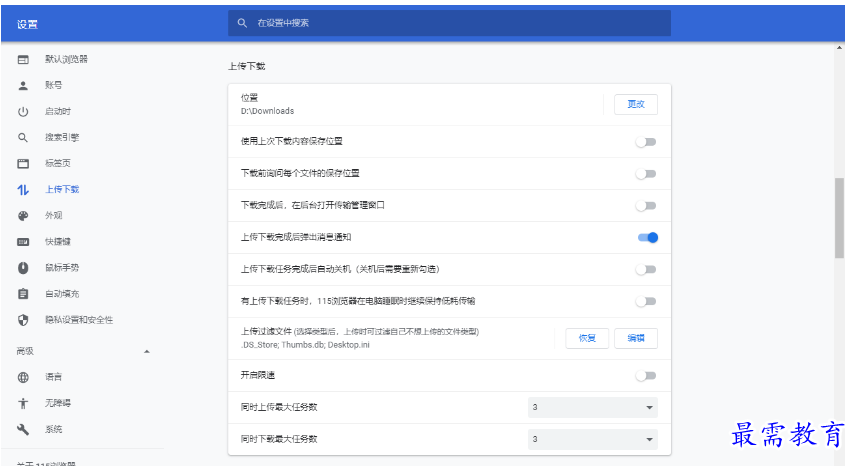The image size is (853, 466).
Task: Click the privacy shield icon
Action: [x=23, y=320]
